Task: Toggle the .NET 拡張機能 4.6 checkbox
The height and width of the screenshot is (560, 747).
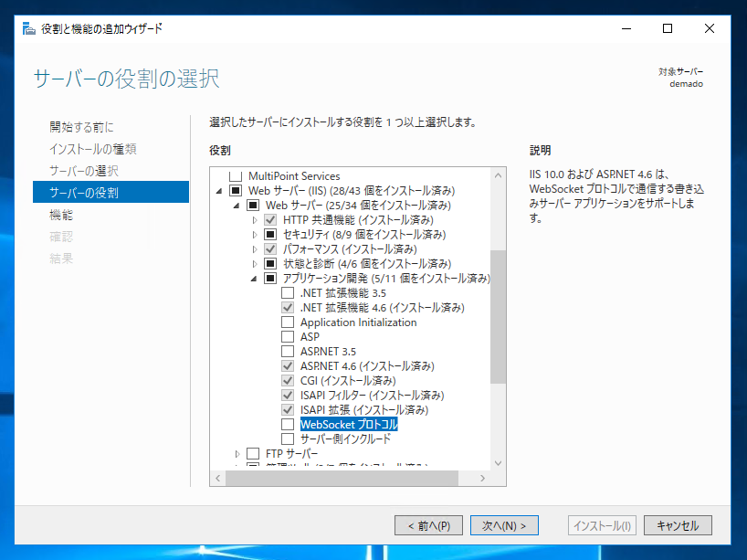Action: point(288,307)
